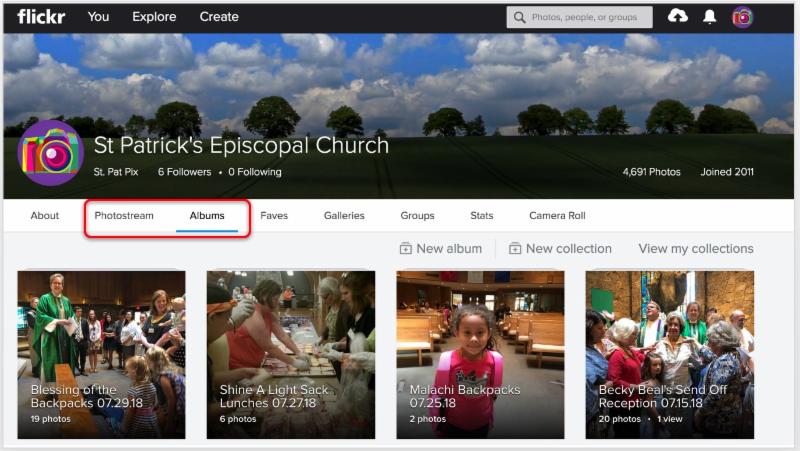
Task: Switch to the About tab
Action: [x=45, y=215]
